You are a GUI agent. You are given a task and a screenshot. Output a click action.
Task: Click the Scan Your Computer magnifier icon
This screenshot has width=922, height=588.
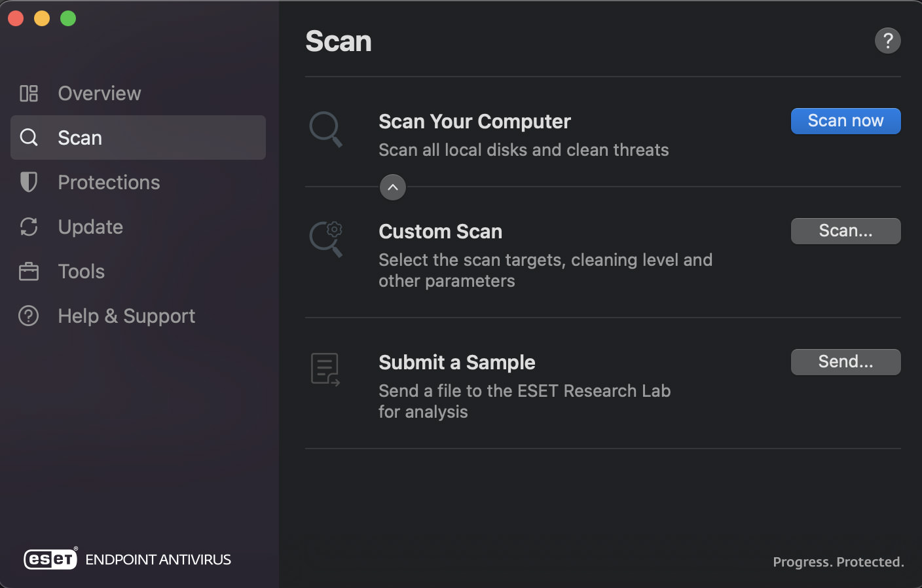point(326,129)
